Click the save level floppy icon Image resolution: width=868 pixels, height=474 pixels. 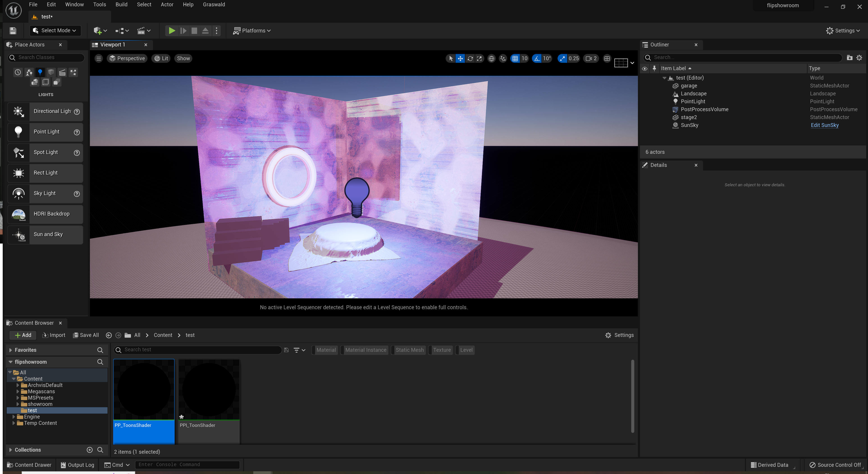coord(13,31)
